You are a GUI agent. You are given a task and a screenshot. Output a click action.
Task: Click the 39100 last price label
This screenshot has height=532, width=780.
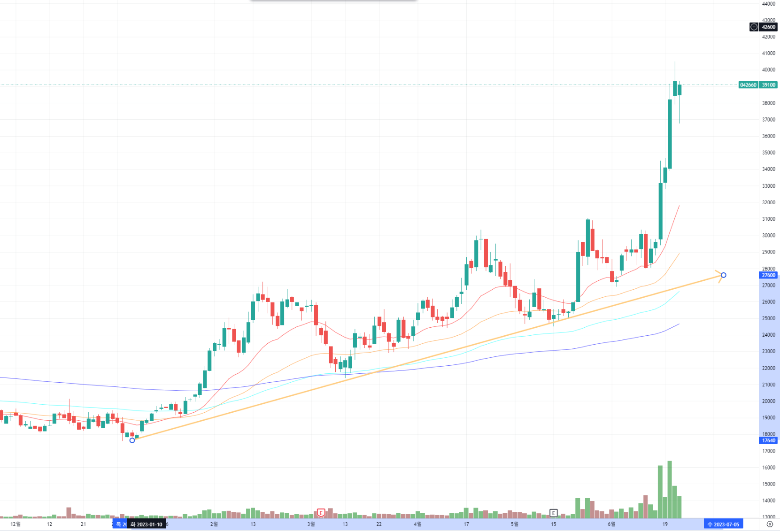tap(769, 85)
